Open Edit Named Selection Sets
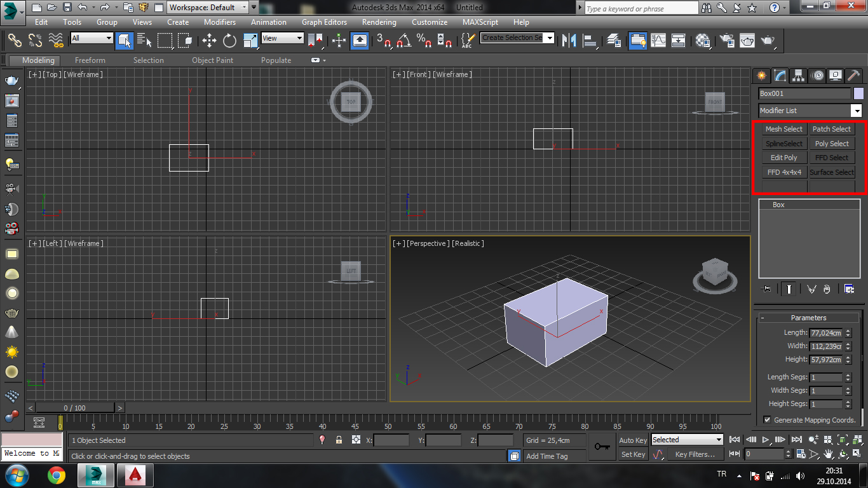 click(468, 41)
